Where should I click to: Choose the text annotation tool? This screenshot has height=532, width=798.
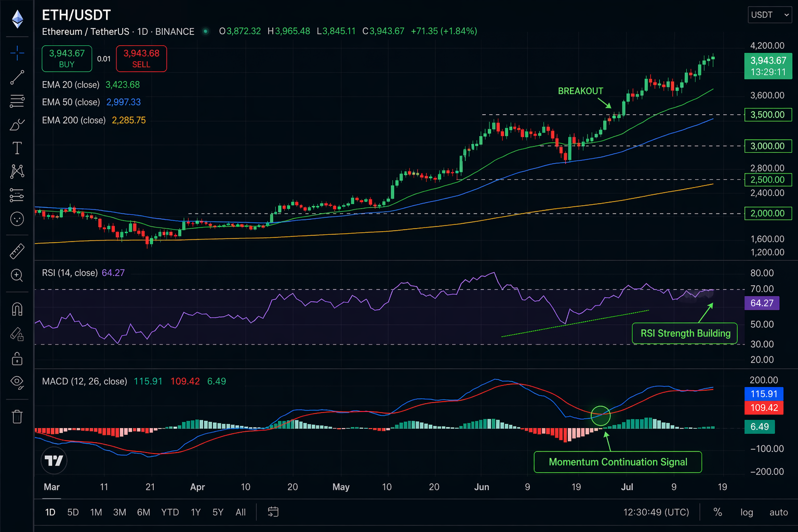click(17, 149)
